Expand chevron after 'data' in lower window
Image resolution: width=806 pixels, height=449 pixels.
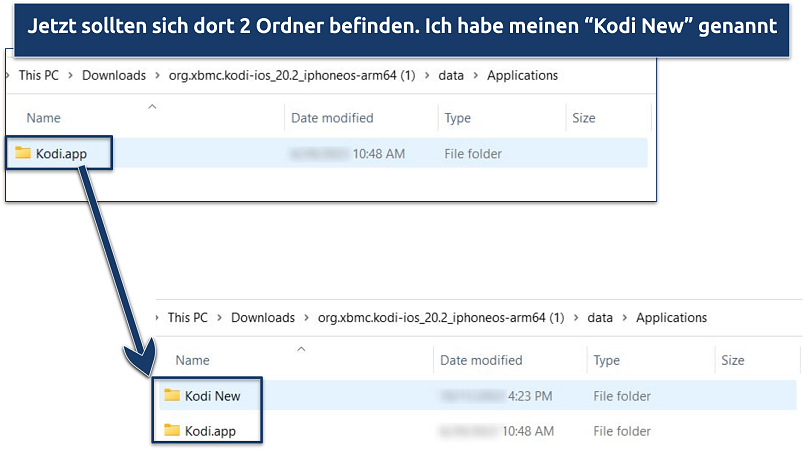(625, 318)
